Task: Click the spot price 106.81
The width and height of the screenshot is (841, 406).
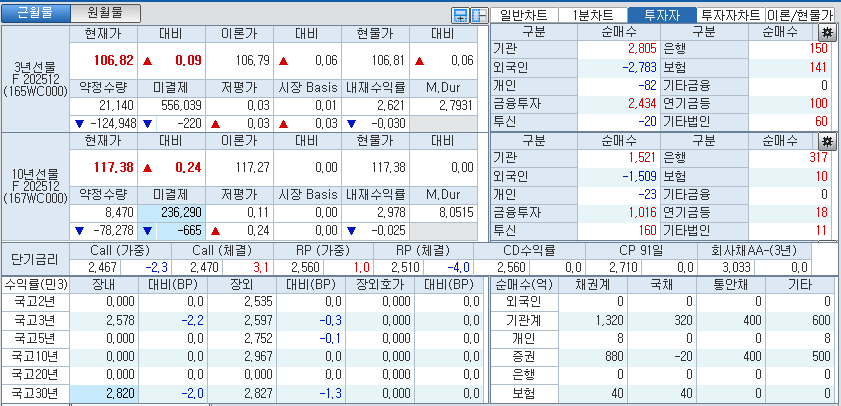Action: pos(388,60)
